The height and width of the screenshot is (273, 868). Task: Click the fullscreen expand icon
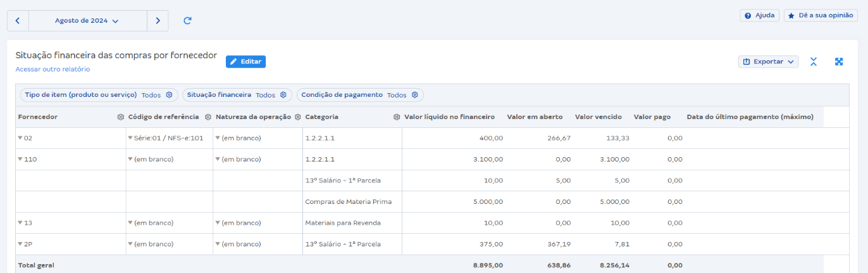[839, 61]
